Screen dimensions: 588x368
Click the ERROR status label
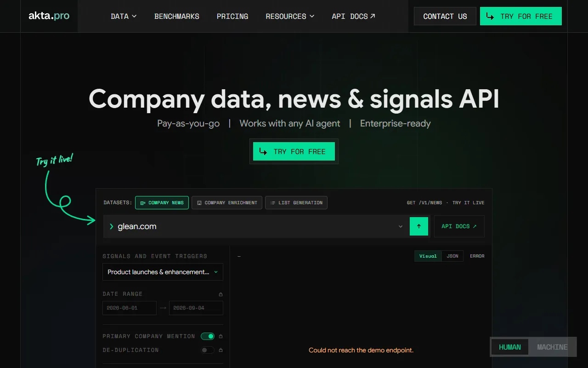[477, 256]
